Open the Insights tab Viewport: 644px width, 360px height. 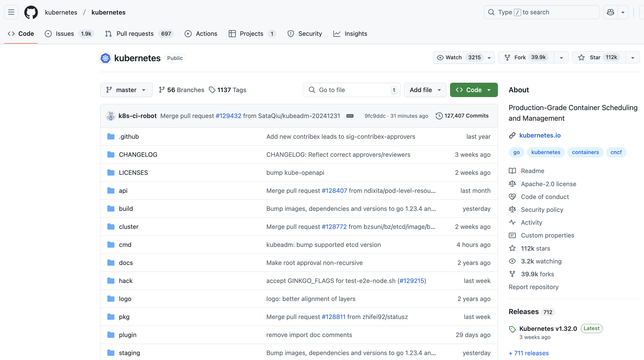350,34
